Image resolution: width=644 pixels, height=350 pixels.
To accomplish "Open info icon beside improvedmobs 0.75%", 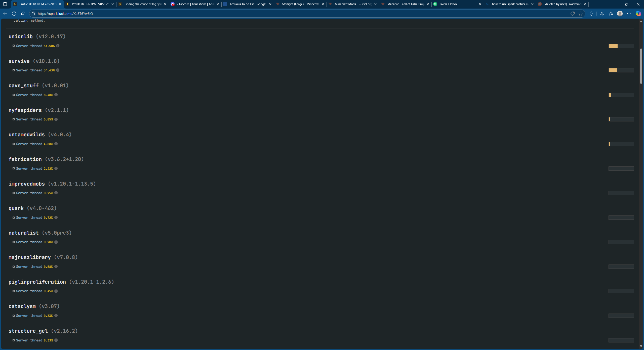I will (x=56, y=193).
